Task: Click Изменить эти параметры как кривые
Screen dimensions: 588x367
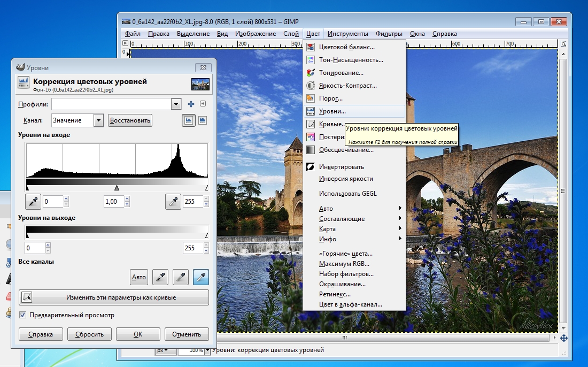Action: [x=113, y=297]
